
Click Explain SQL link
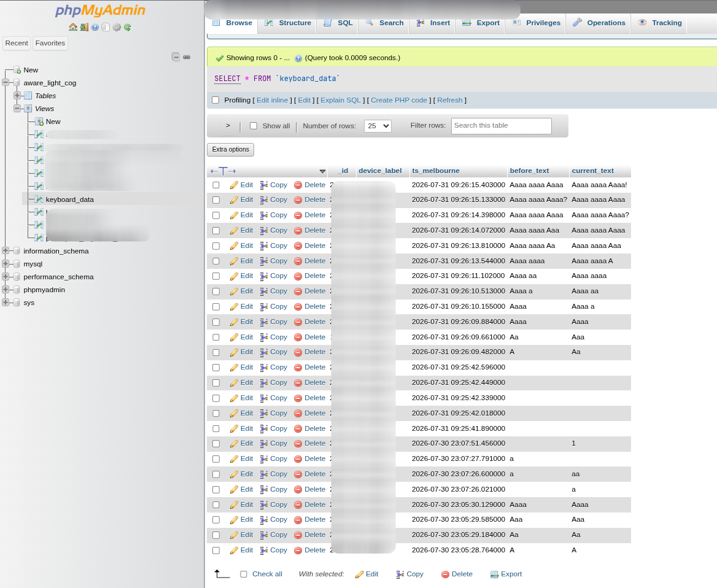[x=341, y=100]
